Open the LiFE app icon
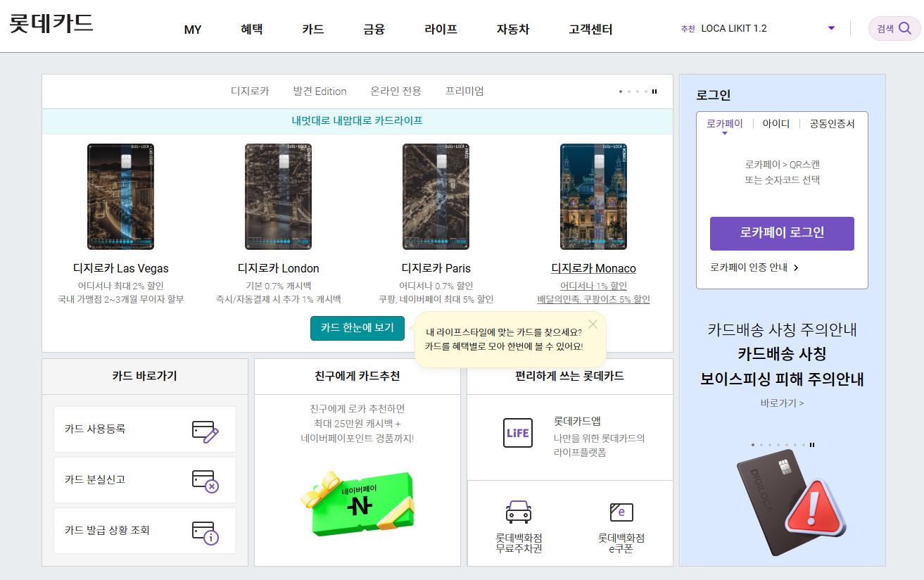 [517, 433]
